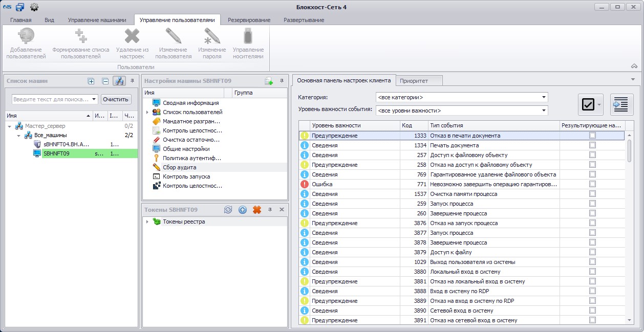
Task: Check the box for Запуск процесса code 259
Action: (x=592, y=204)
